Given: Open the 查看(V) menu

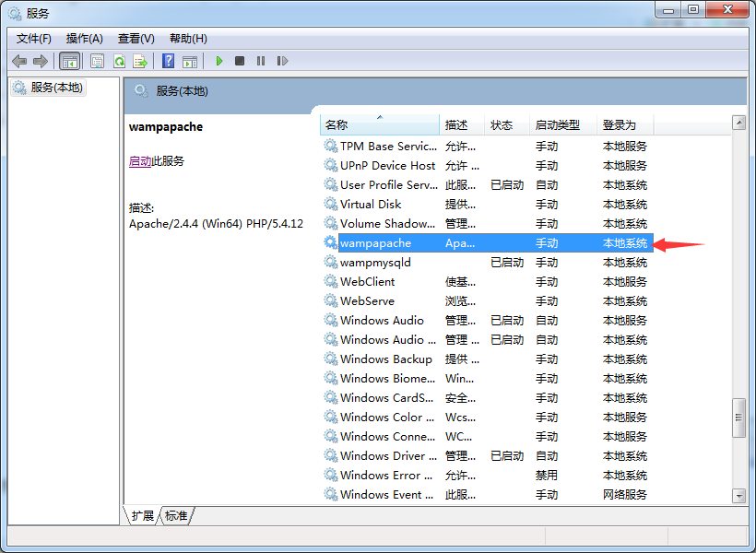Looking at the screenshot, I should [136, 38].
